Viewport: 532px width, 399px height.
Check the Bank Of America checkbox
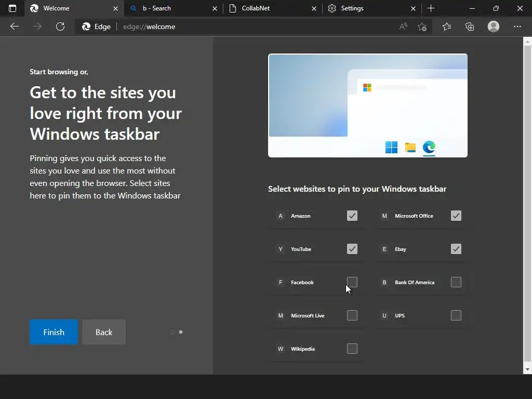coord(456,282)
